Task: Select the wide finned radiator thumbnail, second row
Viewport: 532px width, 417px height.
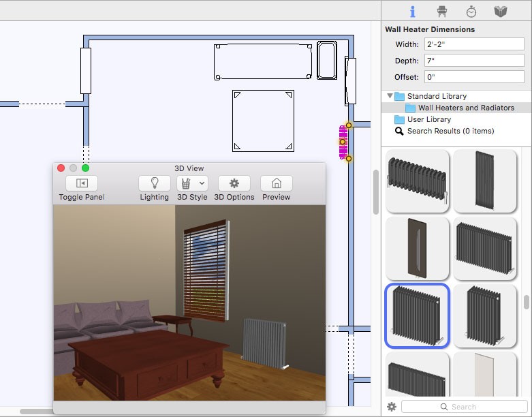Action: click(485, 249)
